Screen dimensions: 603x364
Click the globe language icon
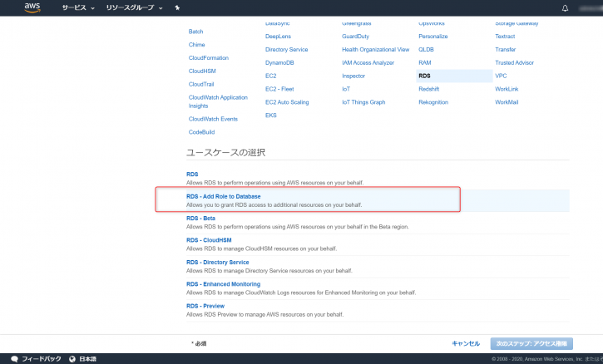coord(72,359)
